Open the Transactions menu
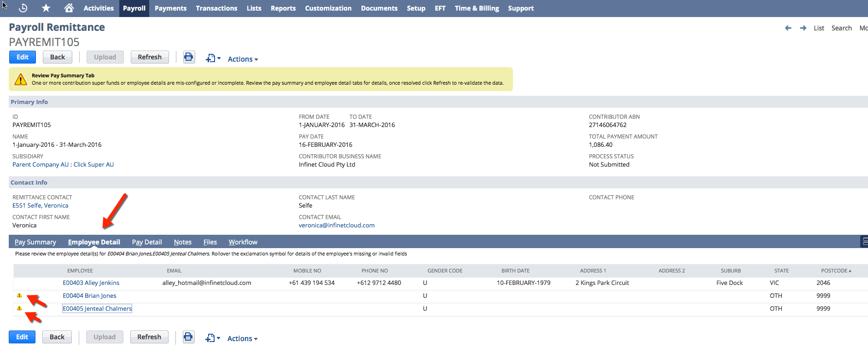Viewport: 868px width, 348px height. [x=216, y=8]
